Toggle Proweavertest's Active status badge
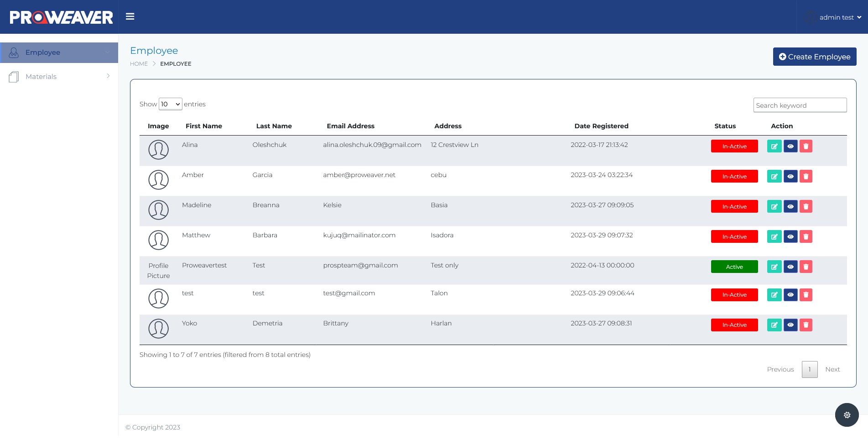This screenshot has width=868, height=440. [x=734, y=267]
